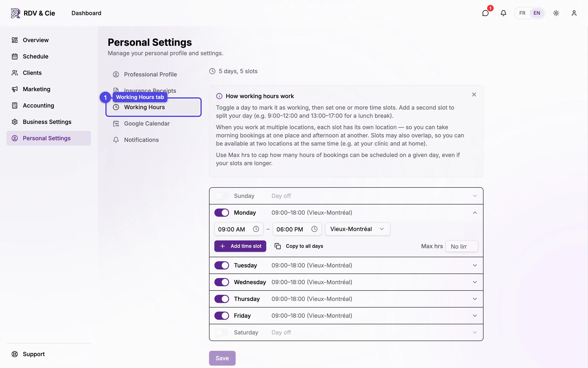This screenshot has height=368, width=588.
Task: Open the chat messages icon with badge
Action: (485, 13)
